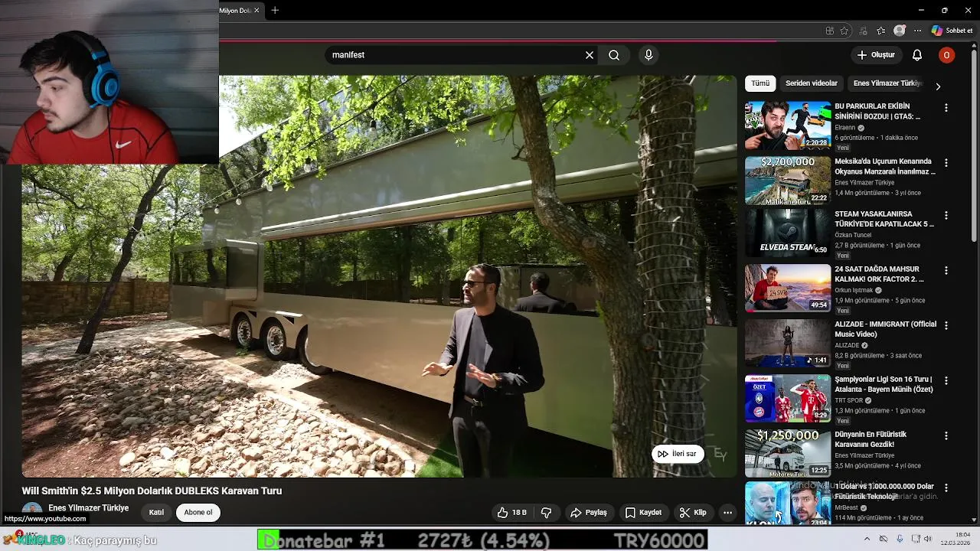Open the MrBeast 1 Dolar video title
This screenshot has height=551, width=980.
tap(884, 491)
